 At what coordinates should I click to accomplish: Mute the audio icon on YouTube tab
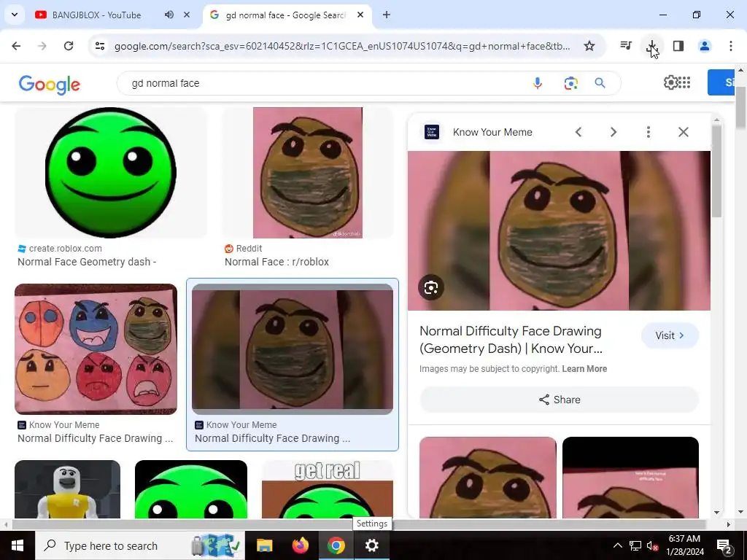[x=169, y=15]
